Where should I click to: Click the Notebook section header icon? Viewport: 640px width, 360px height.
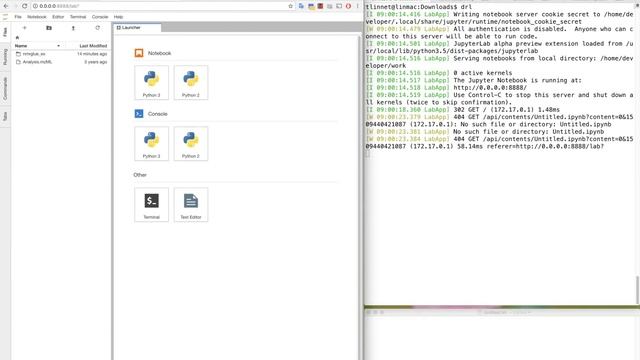[139, 53]
